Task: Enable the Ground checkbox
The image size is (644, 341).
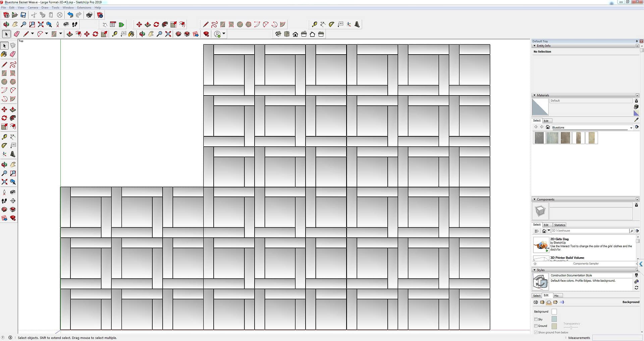Action: click(x=536, y=326)
